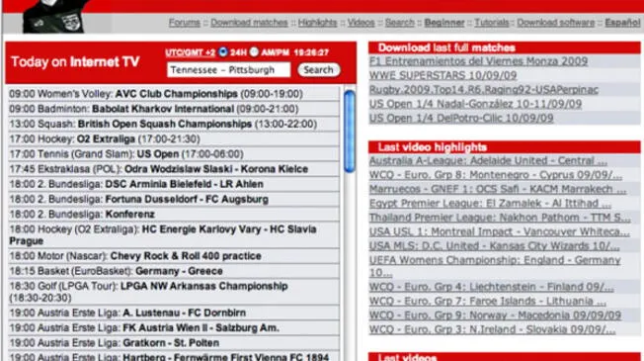Click the Tennessee - Pittsburgh search field

[x=229, y=70]
